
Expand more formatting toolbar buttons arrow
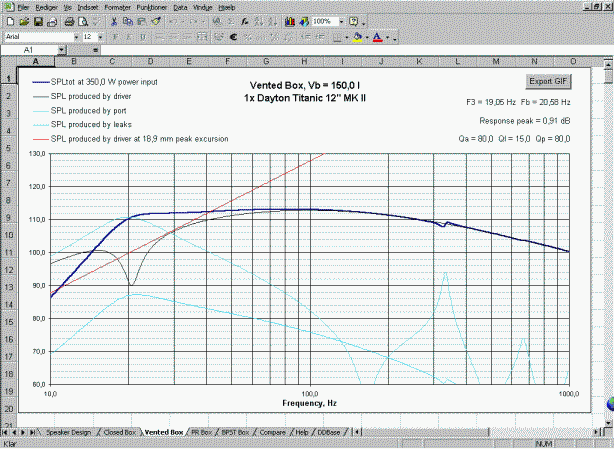(x=395, y=38)
